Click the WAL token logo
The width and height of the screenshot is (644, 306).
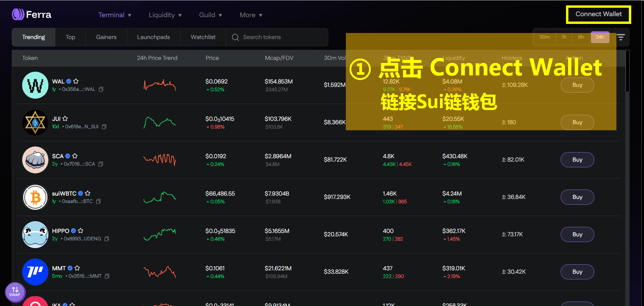[x=35, y=85]
